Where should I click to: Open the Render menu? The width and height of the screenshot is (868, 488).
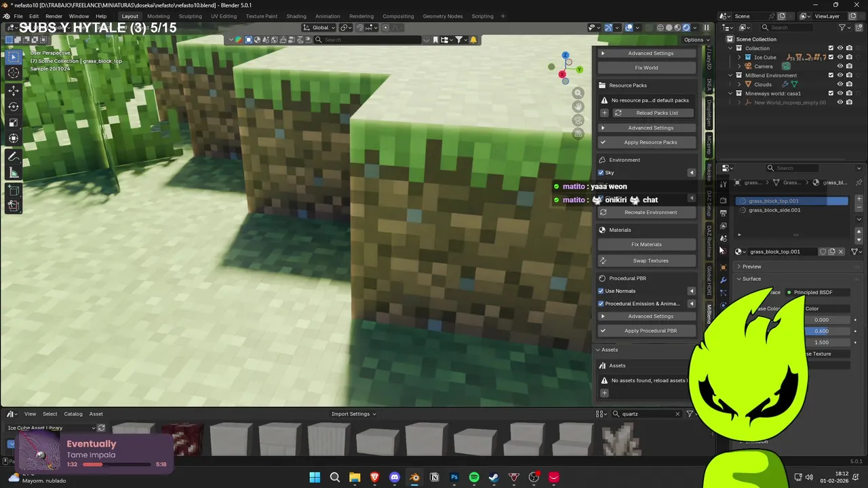point(54,16)
